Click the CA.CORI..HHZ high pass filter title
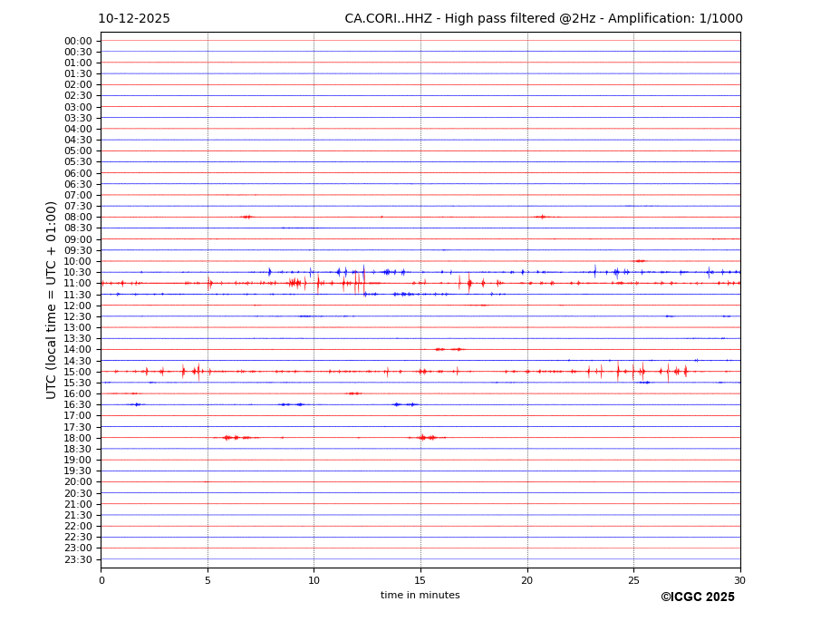840x631 pixels. (x=543, y=19)
